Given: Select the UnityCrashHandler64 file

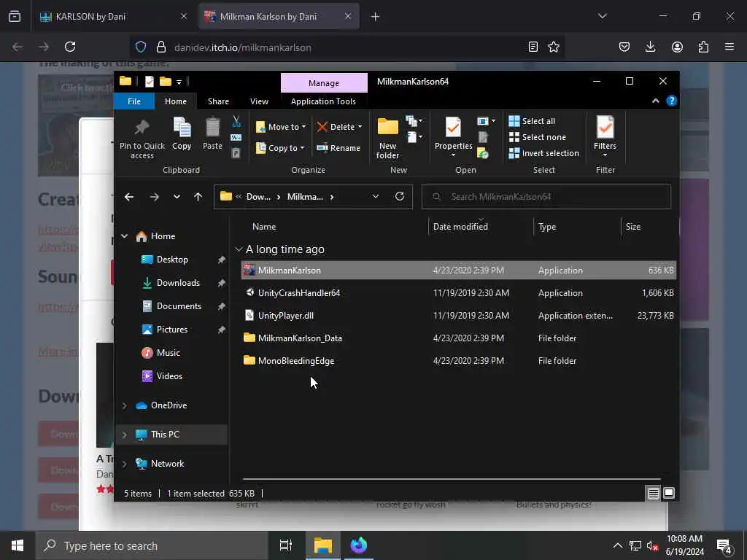Looking at the screenshot, I should click(x=458, y=293).
